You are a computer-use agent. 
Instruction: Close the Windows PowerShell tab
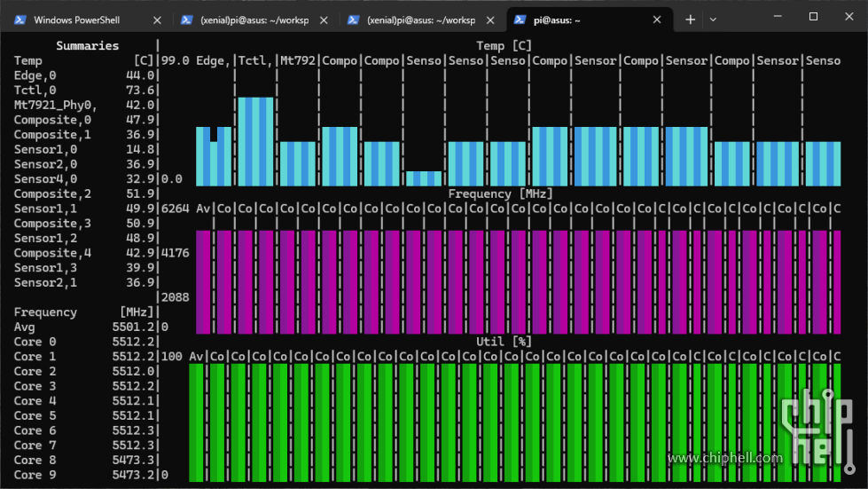[x=157, y=20]
